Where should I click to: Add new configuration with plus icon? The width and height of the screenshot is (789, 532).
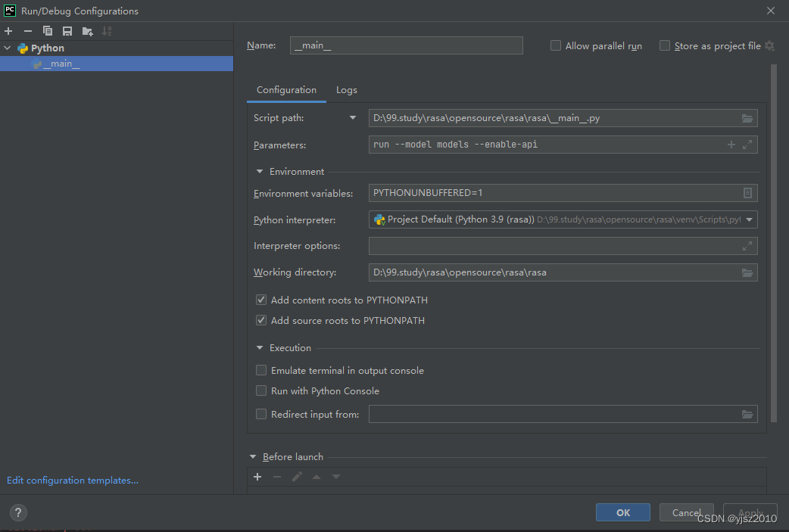(x=8, y=31)
